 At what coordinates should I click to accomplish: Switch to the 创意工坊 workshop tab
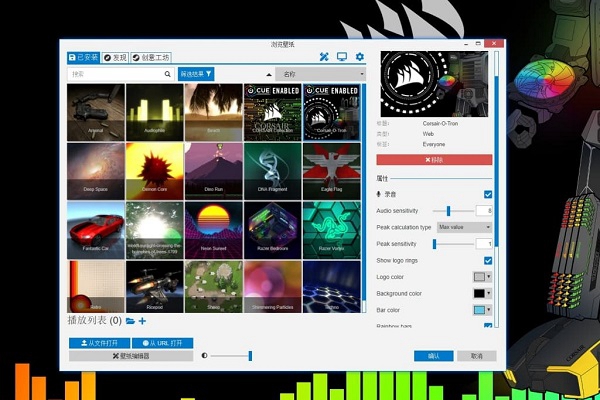pos(152,57)
